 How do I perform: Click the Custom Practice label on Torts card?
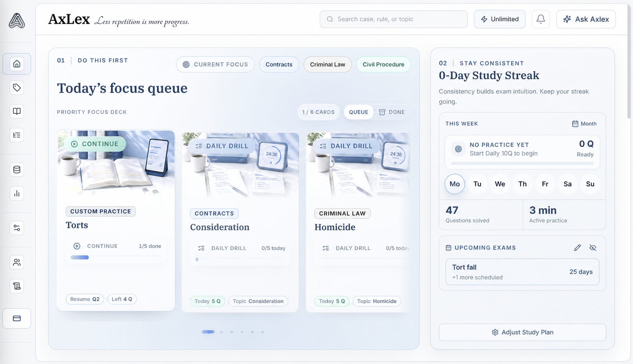tap(101, 211)
